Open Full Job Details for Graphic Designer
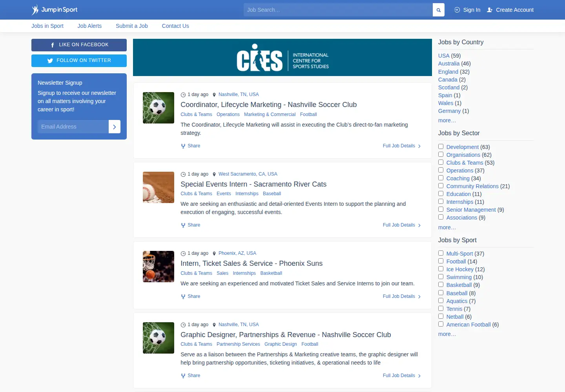 tap(402, 376)
